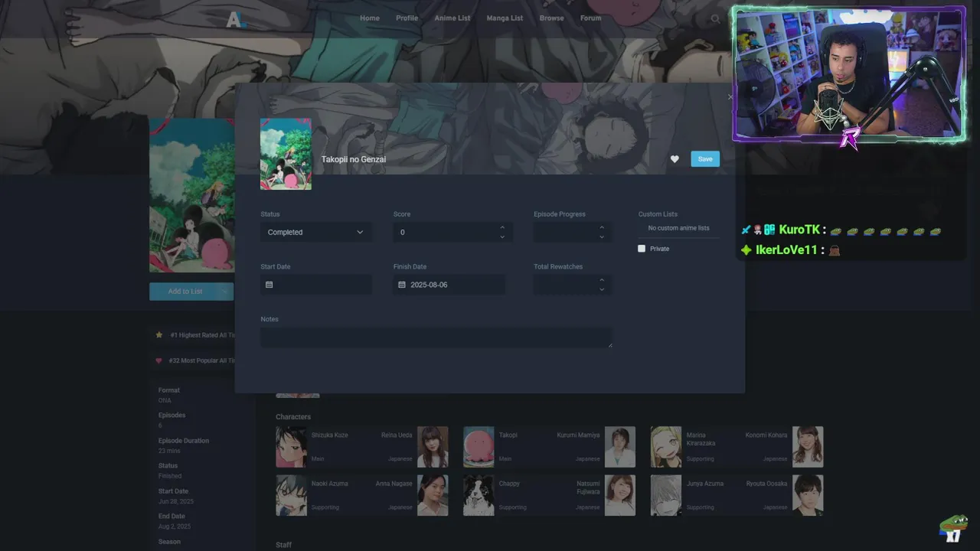Open Chappy dog character portrait
This screenshot has height=551, width=980.
coord(479,495)
